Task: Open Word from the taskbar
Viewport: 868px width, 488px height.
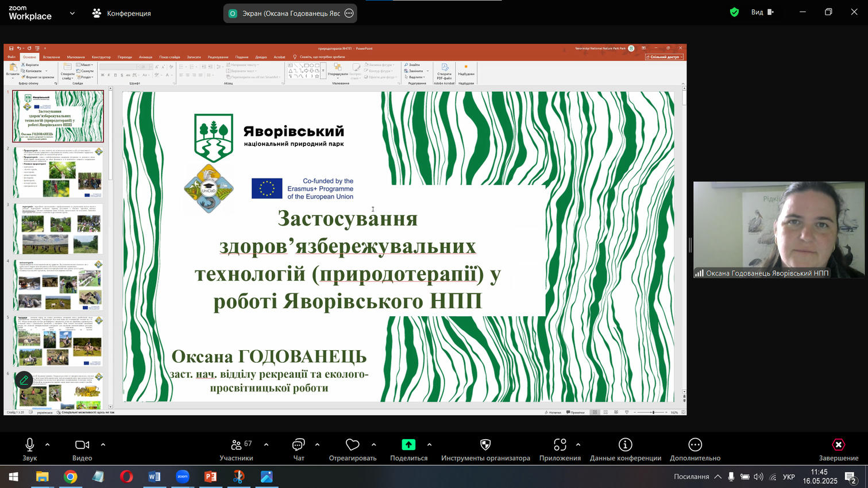Action: 154,477
